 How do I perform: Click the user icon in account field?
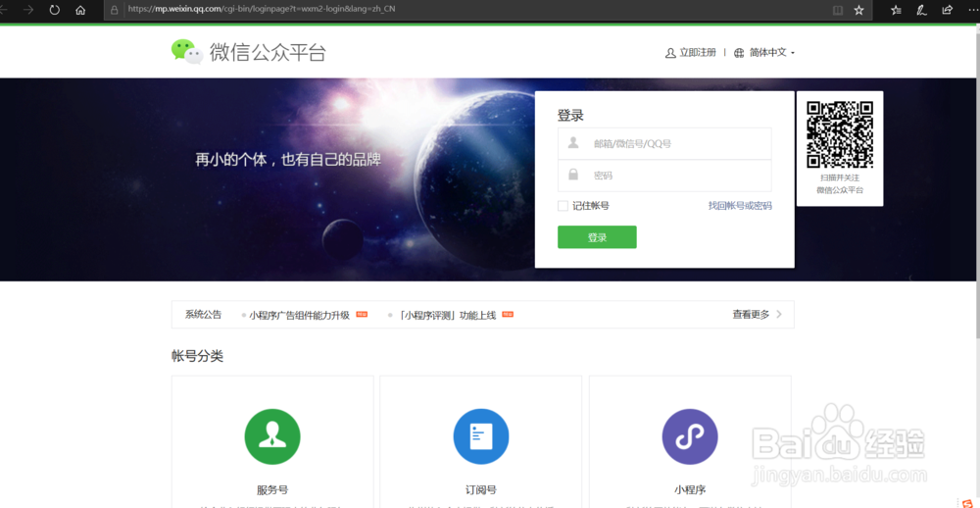tap(573, 143)
